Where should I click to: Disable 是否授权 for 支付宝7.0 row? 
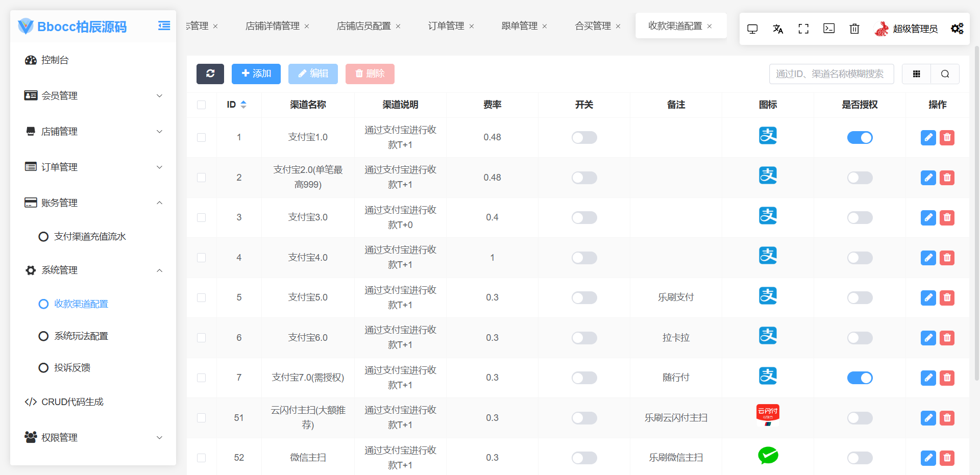pyautogui.click(x=860, y=378)
